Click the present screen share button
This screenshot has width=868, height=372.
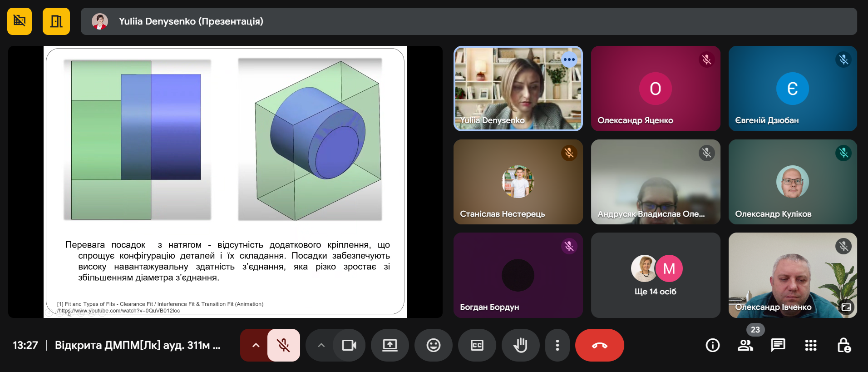pyautogui.click(x=390, y=345)
